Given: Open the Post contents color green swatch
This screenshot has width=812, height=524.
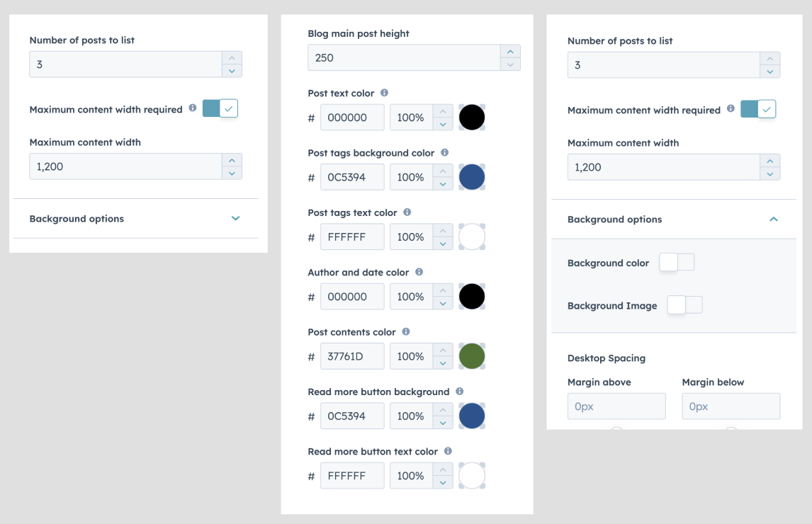Looking at the screenshot, I should pos(472,356).
